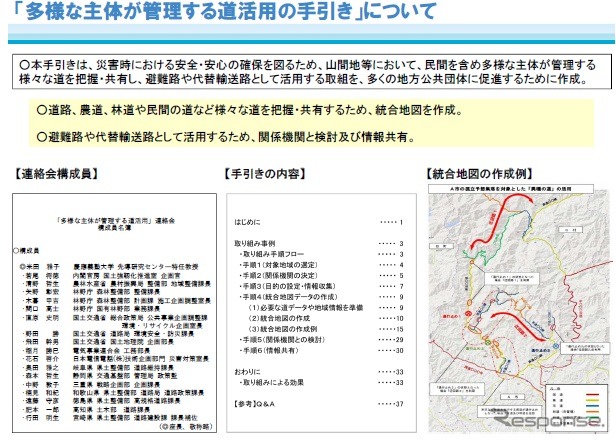Click the contents entry おわりに
Screen dimensions: 616x440
click(x=248, y=372)
